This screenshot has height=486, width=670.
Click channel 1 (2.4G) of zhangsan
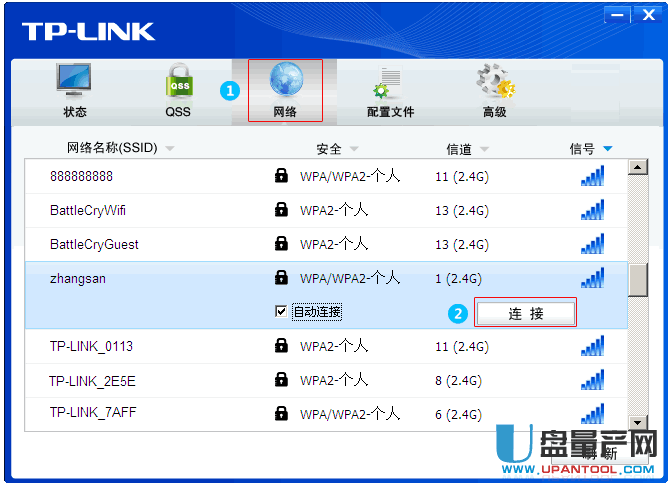458,279
